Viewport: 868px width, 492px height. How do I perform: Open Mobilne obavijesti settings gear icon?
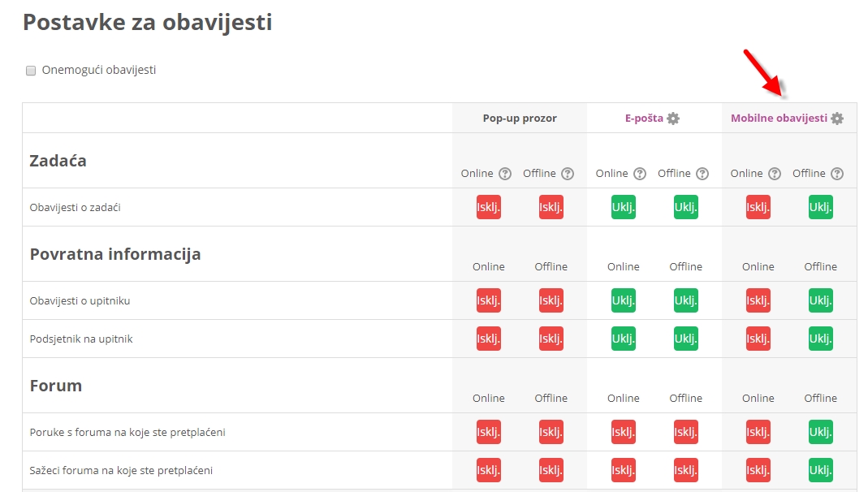[837, 119]
